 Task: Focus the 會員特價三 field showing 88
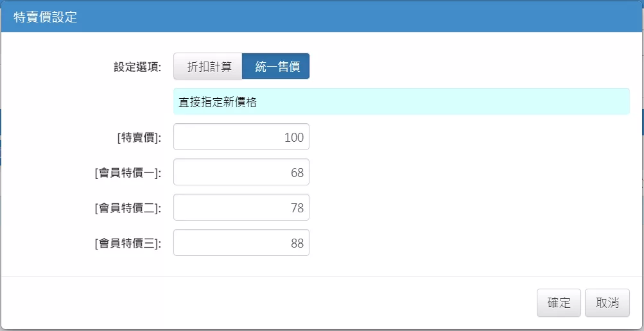[241, 243]
